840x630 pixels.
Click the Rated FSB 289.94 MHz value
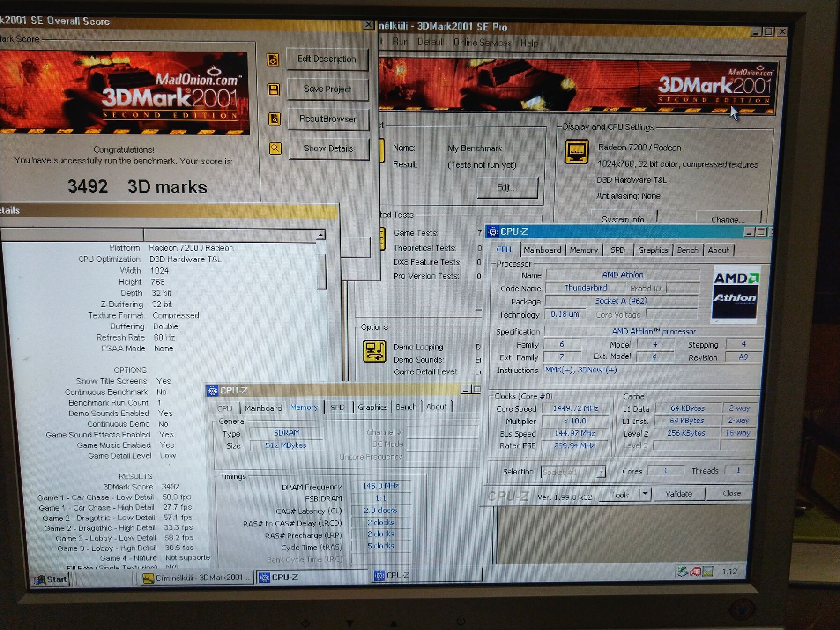[574, 445]
